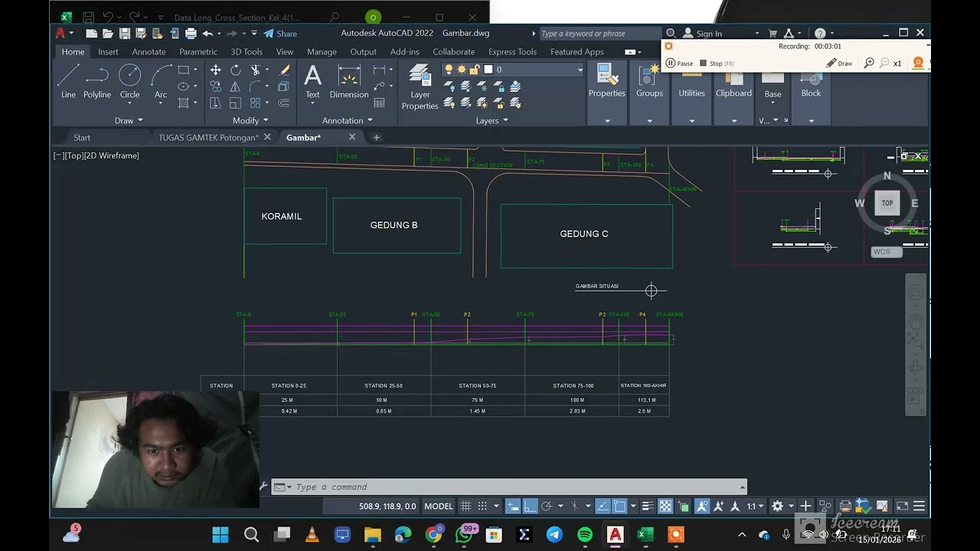Screen dimensions: 980x551
Task: Click the keyword search box
Action: pyautogui.click(x=599, y=34)
